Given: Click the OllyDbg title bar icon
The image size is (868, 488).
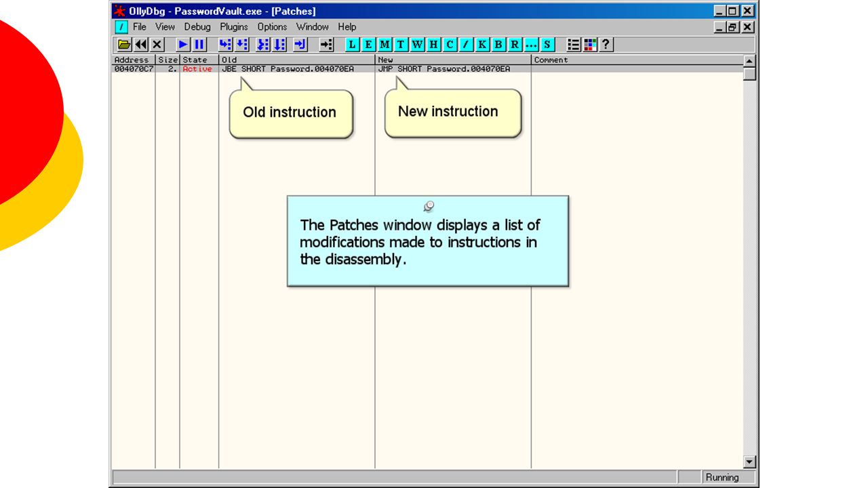Looking at the screenshot, I should point(119,11).
